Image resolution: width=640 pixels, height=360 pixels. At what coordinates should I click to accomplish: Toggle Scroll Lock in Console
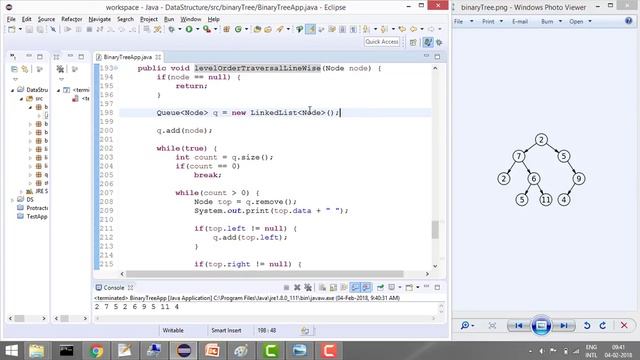333,288
